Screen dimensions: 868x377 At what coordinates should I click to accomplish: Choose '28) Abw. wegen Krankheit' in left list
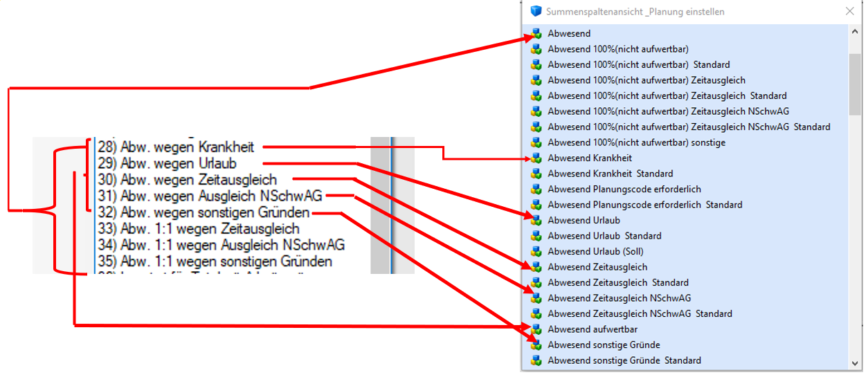coord(176,147)
